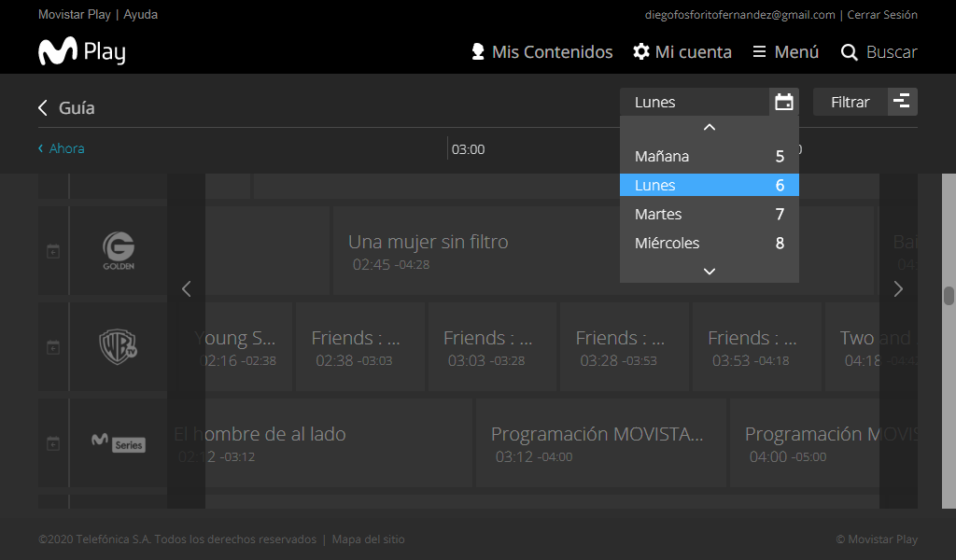Open the Menú hamburger item

[785, 51]
